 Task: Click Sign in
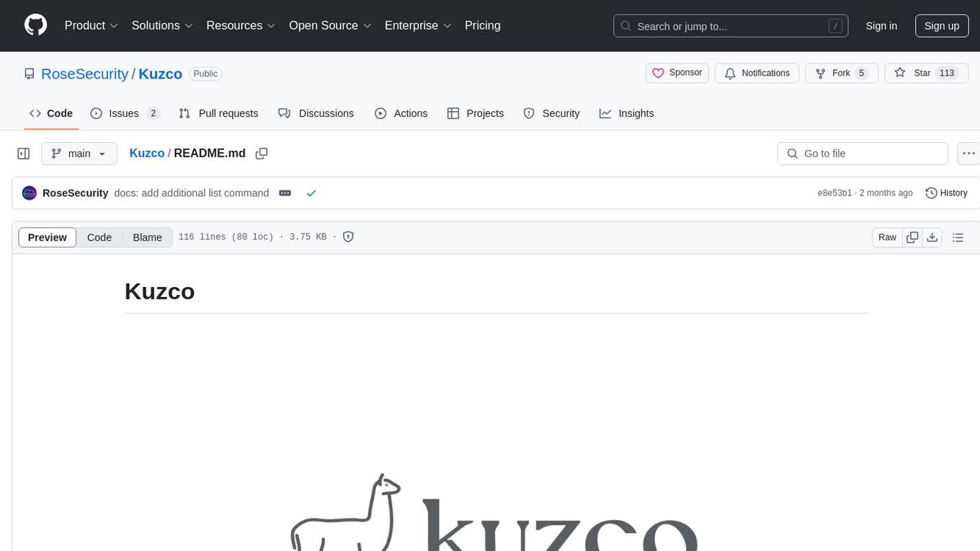[881, 26]
